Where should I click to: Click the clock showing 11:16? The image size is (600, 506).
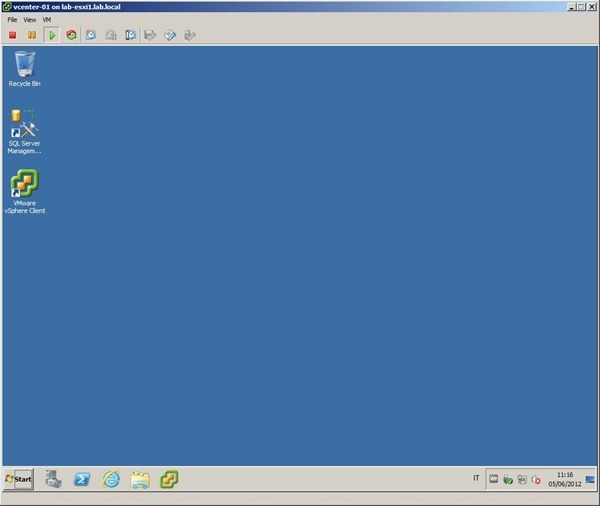click(x=565, y=479)
